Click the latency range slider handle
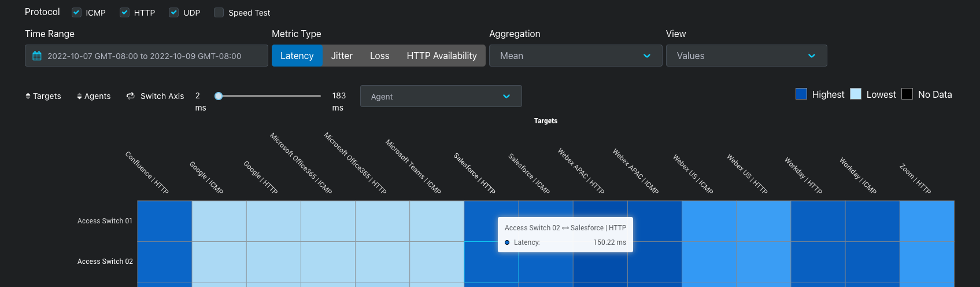Image resolution: width=980 pixels, height=287 pixels. [219, 96]
